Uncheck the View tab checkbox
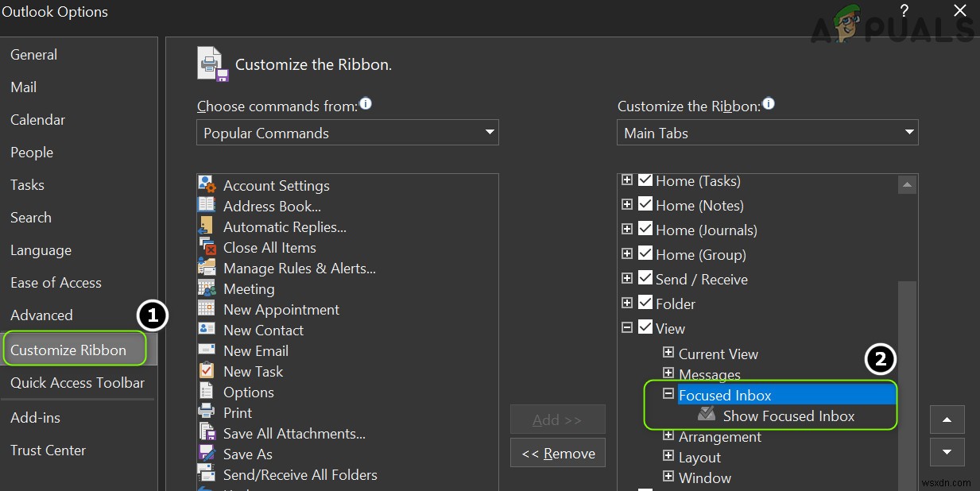Viewport: 980px width, 491px height. (x=645, y=327)
